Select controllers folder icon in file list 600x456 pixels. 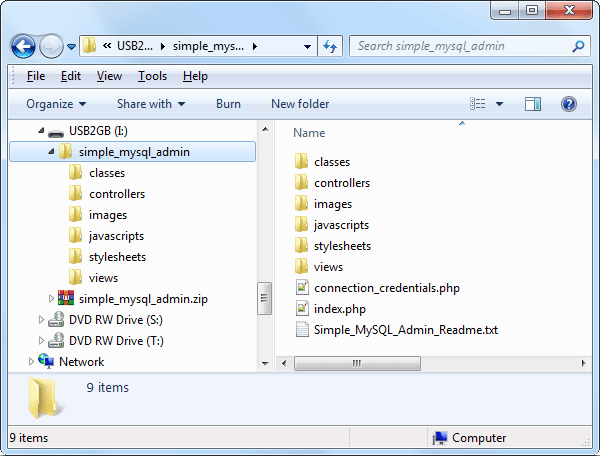[302, 182]
